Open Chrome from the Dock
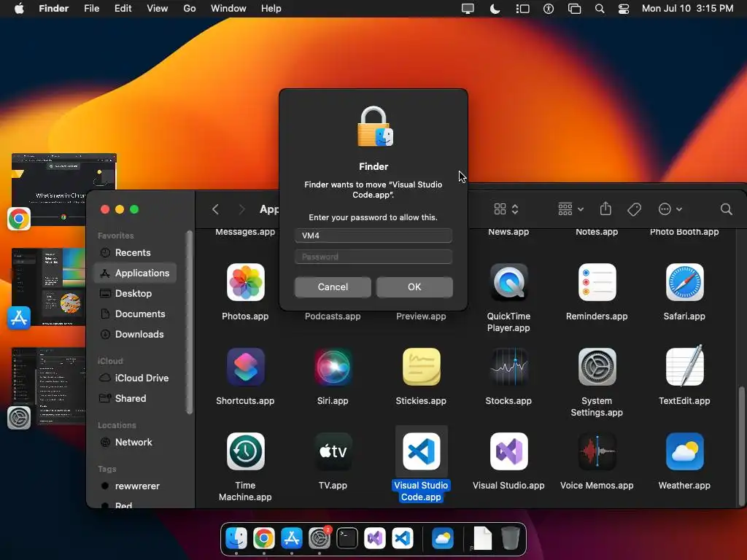The image size is (747, 560). click(x=264, y=538)
